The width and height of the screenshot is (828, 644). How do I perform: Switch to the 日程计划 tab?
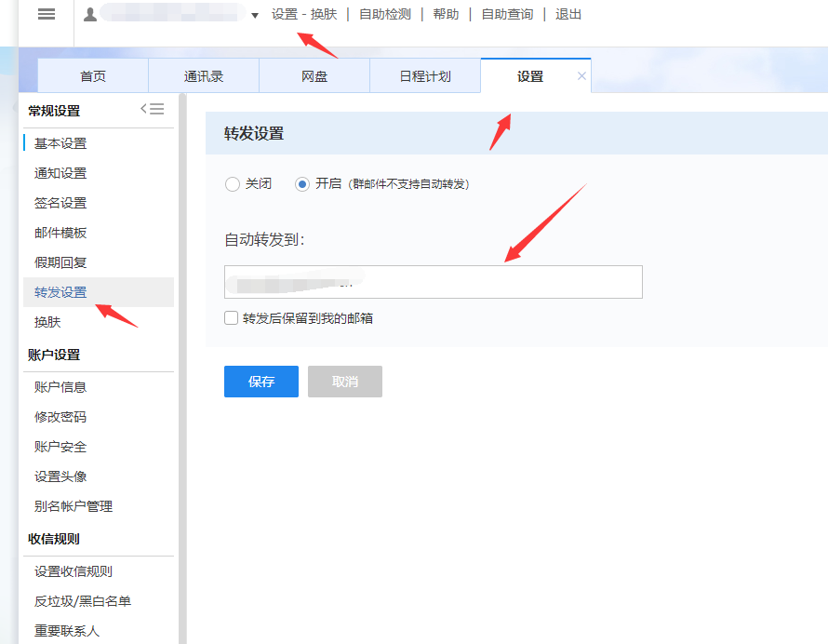(x=425, y=76)
